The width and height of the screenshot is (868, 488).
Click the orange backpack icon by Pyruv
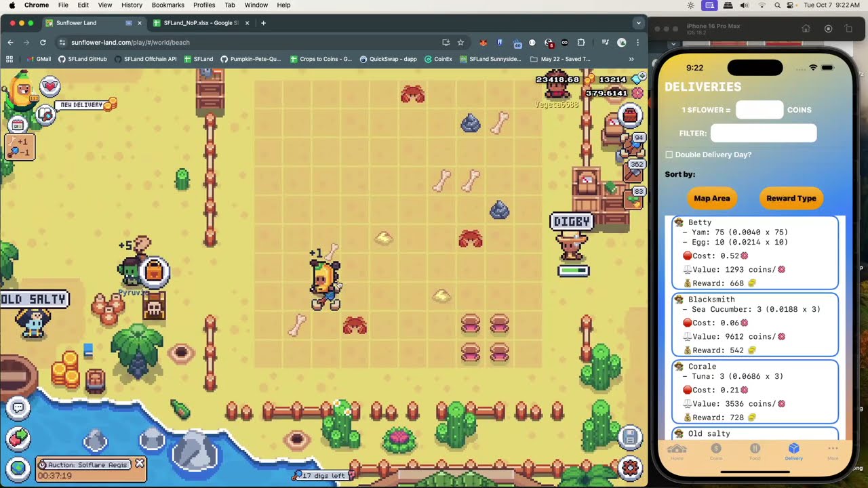(154, 272)
